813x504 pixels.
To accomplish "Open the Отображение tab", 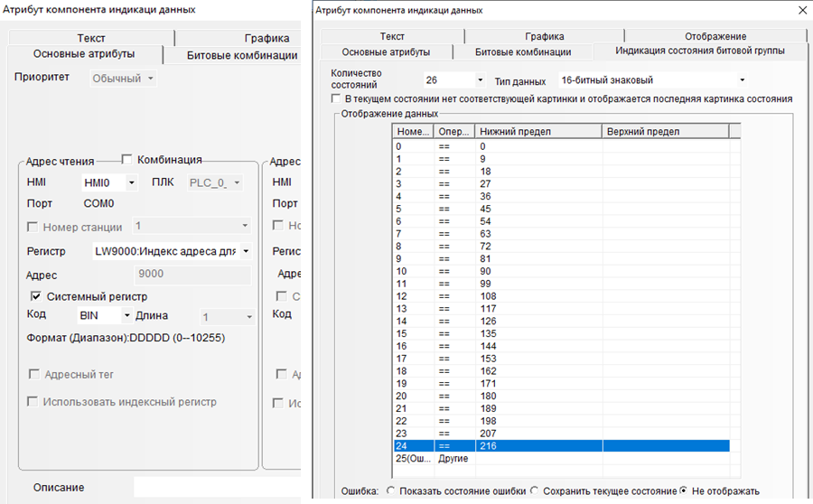I will (715, 36).
